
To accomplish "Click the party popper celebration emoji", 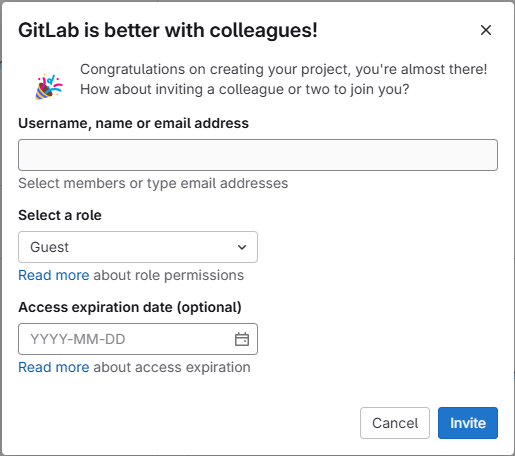I will pos(49,87).
